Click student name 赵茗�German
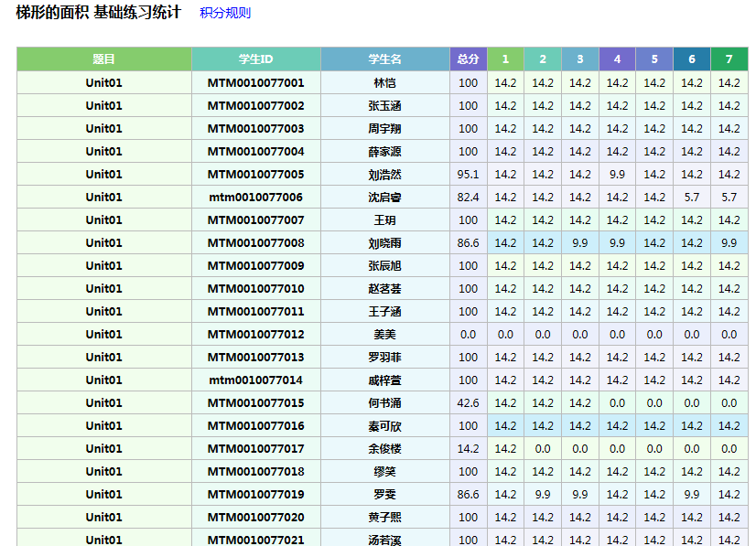 point(384,289)
